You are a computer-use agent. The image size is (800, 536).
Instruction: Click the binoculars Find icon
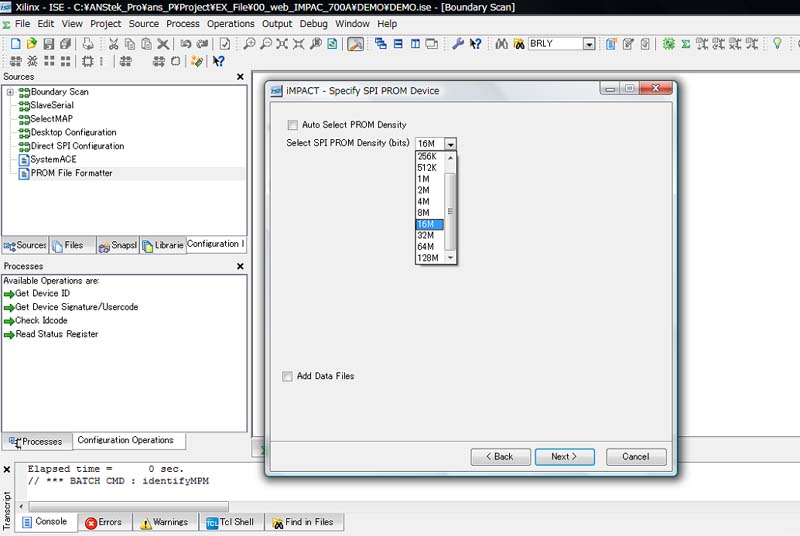[x=502, y=44]
